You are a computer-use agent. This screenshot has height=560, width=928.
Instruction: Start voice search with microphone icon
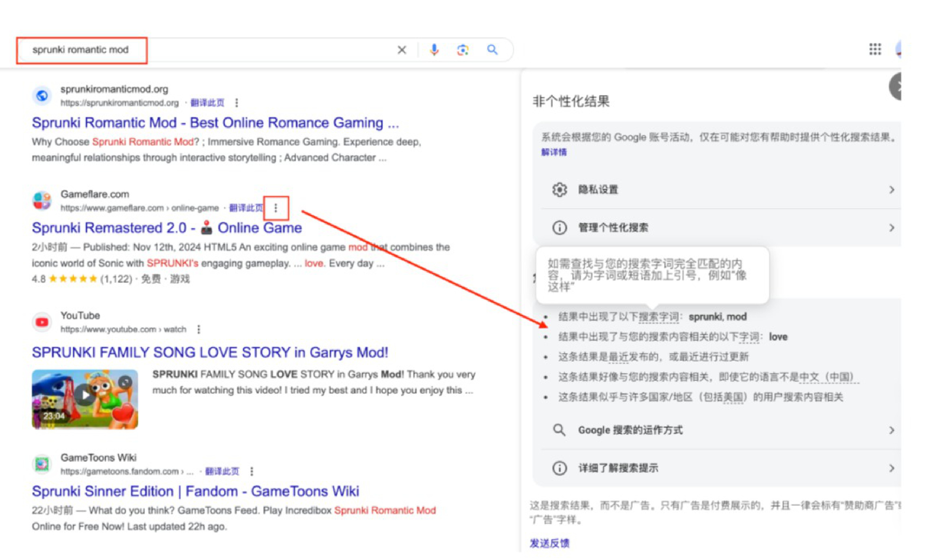434,50
